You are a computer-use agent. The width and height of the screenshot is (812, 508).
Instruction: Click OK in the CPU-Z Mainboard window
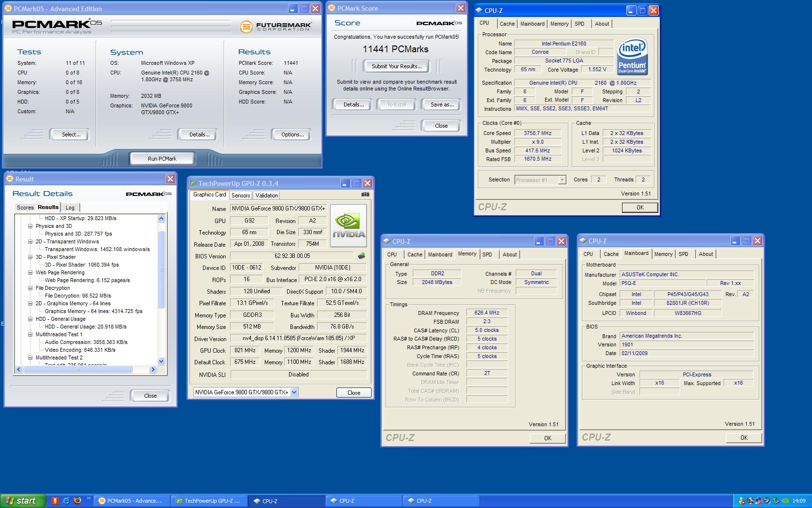pyautogui.click(x=744, y=437)
